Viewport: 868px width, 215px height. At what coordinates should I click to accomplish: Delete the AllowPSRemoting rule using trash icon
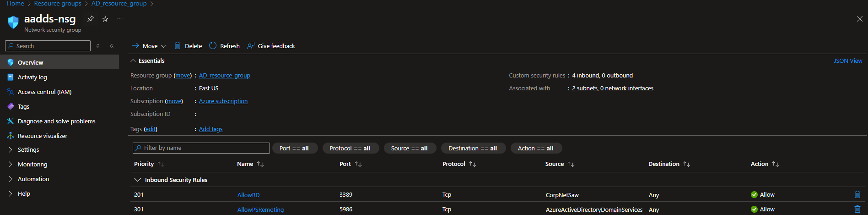(857, 209)
